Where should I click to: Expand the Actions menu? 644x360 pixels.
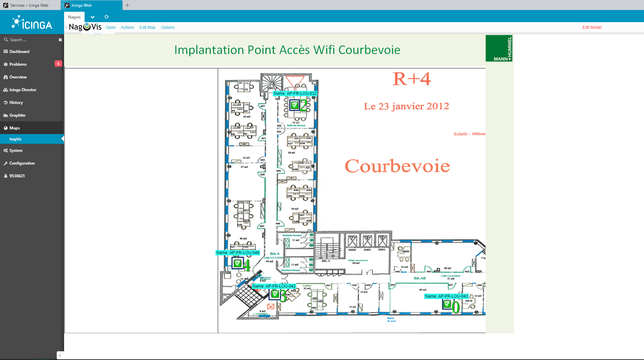[x=127, y=27]
